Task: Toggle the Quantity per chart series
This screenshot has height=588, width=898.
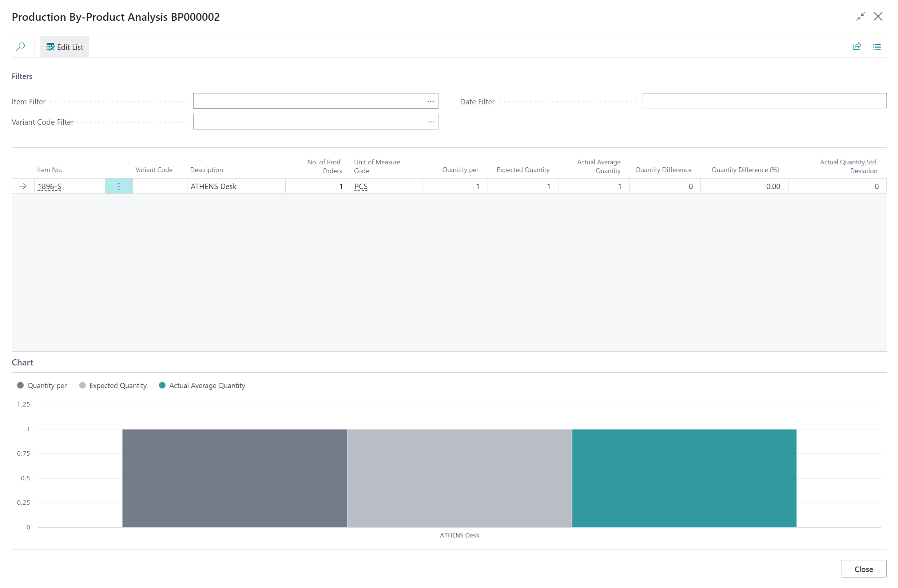Action: 41,385
